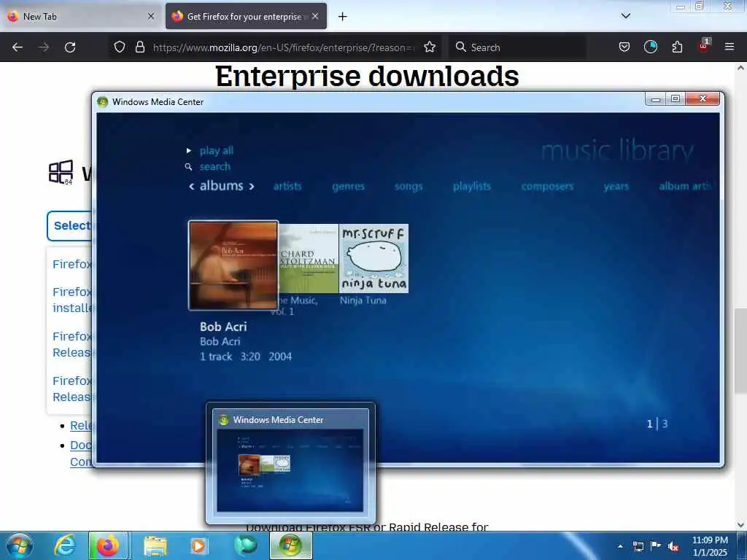The height and width of the screenshot is (560, 747).
Task: Open the Firefox hamburger application menu
Action: pos(729,47)
